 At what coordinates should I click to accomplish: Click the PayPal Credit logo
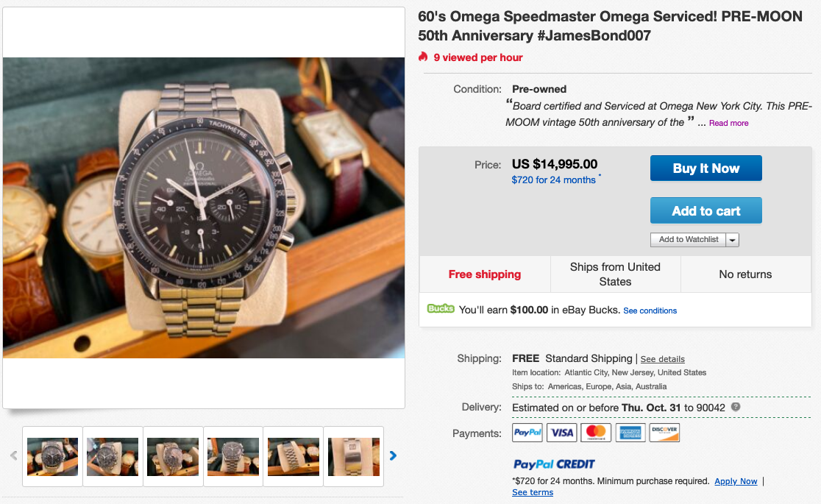tap(553, 464)
